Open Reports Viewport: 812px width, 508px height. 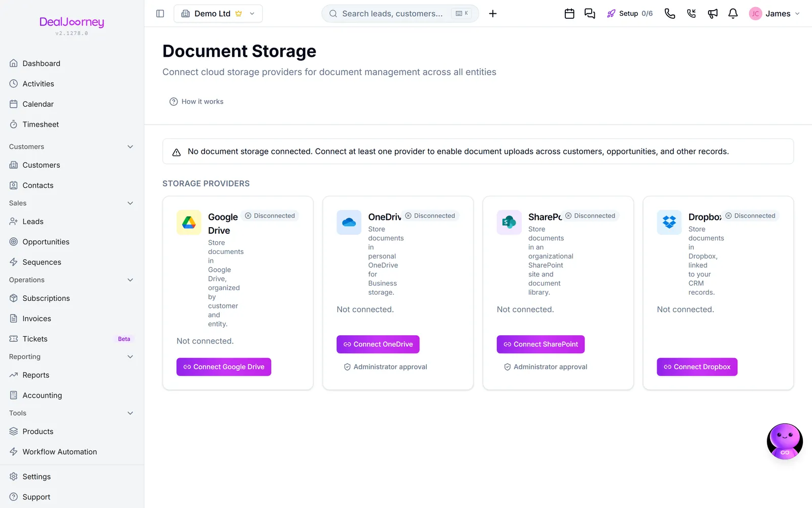(72, 375)
